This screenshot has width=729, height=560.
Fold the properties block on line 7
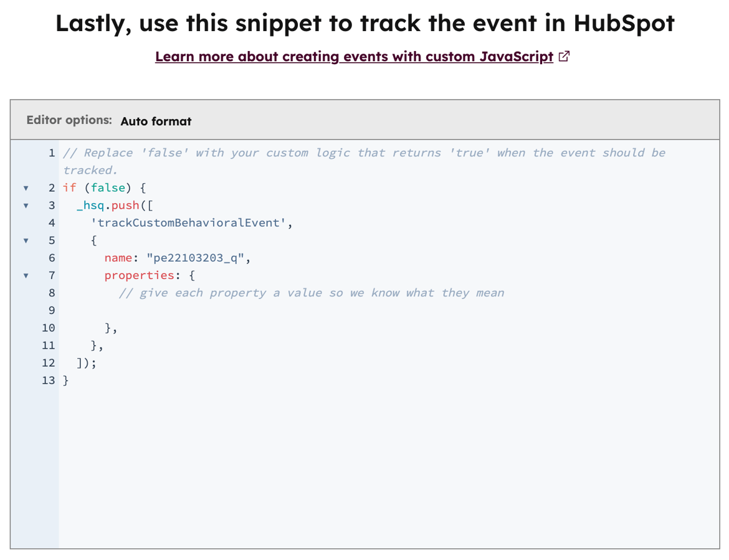tap(26, 275)
